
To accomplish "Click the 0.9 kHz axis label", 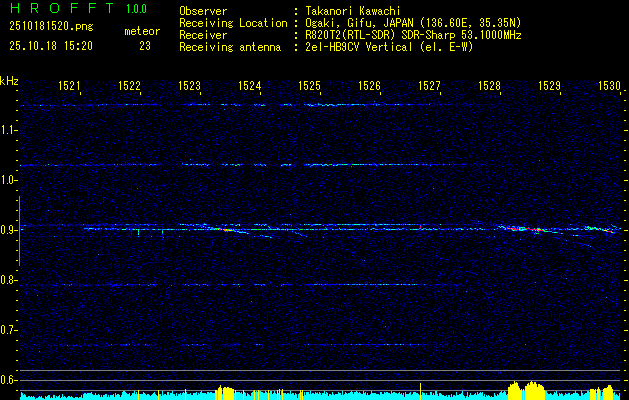I will [x=7, y=230].
